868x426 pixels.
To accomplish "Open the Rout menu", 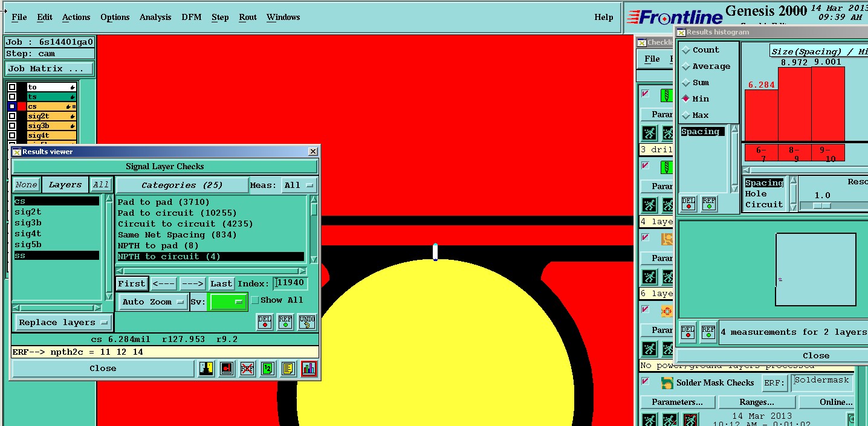I will coord(248,17).
